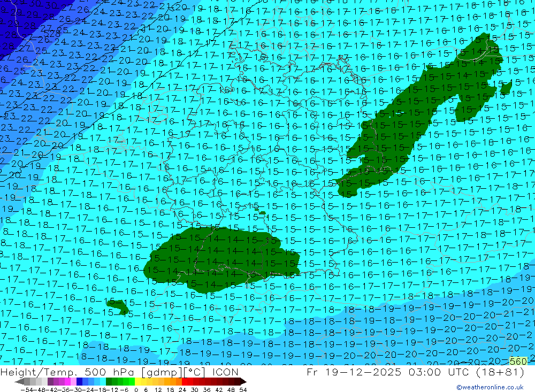This screenshot has height=392, width=535.
Task: Click the -42 legend scale value
Action: click(52, 390)
